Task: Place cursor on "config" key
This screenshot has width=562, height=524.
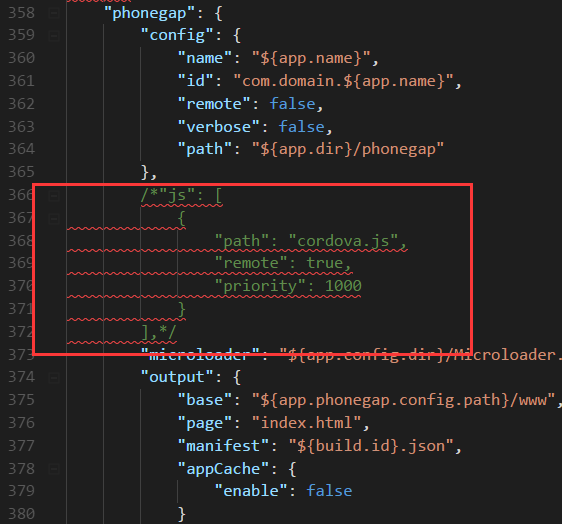Action: click(177, 35)
